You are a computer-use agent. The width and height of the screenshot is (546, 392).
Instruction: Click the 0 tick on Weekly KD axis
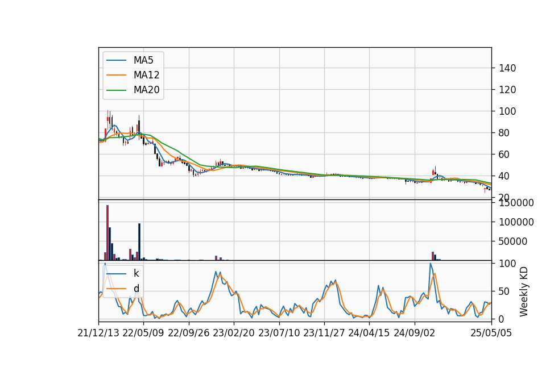502,319
